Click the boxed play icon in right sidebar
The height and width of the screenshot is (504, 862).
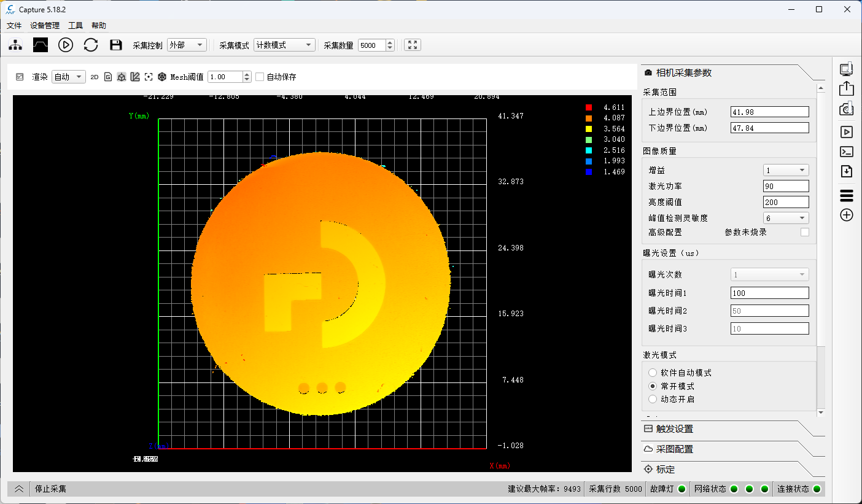847,131
